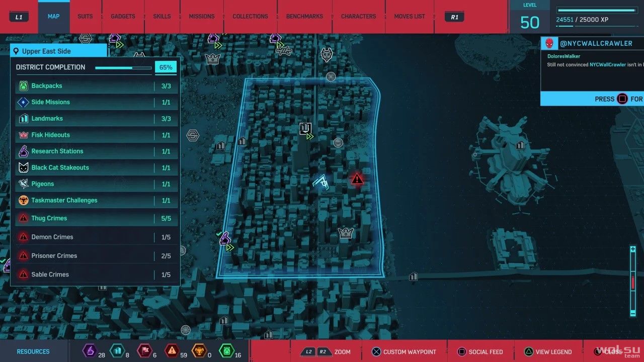The image size is (644, 362).
Task: Click the XP progress bar
Action: coord(598,10)
